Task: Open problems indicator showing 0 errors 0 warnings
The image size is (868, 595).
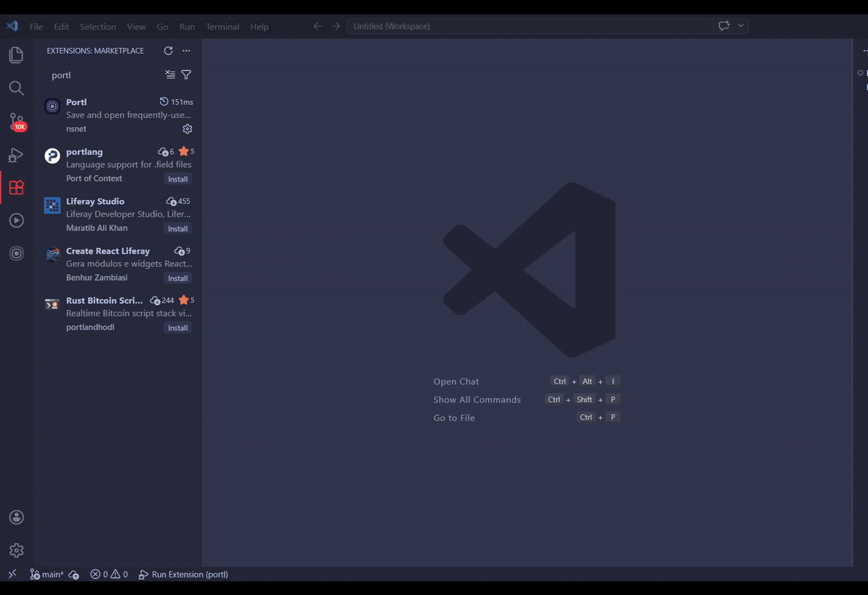Action: pos(109,574)
